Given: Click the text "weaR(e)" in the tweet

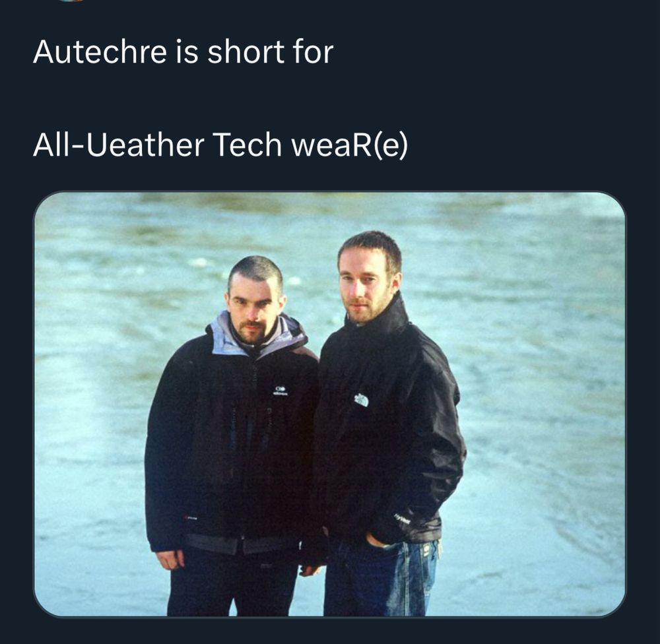Looking at the screenshot, I should click(349, 146).
